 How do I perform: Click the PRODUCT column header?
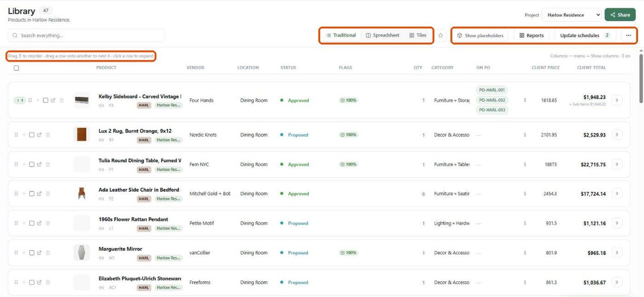106,68
